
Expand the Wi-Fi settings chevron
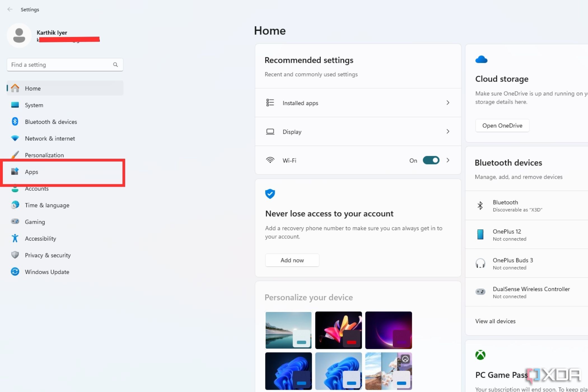click(x=448, y=160)
